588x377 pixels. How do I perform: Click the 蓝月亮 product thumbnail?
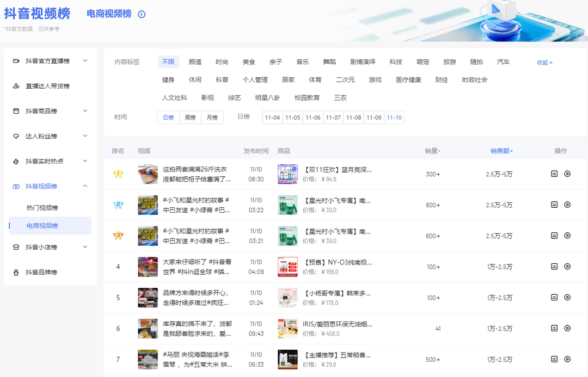287,174
